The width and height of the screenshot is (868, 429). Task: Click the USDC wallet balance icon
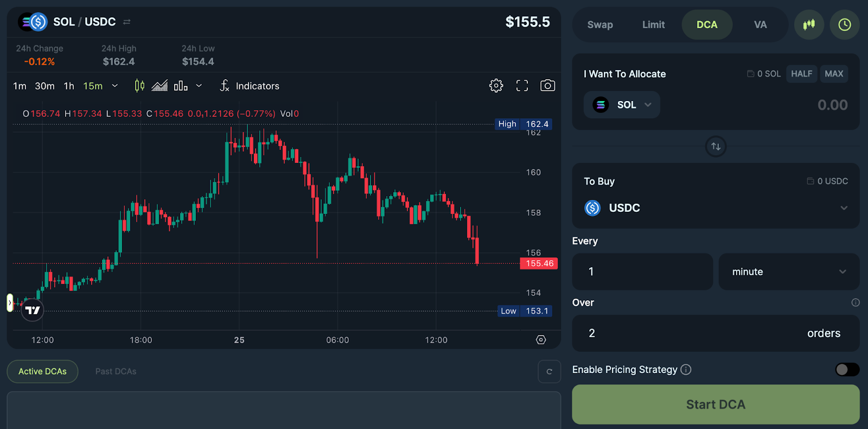[810, 181]
